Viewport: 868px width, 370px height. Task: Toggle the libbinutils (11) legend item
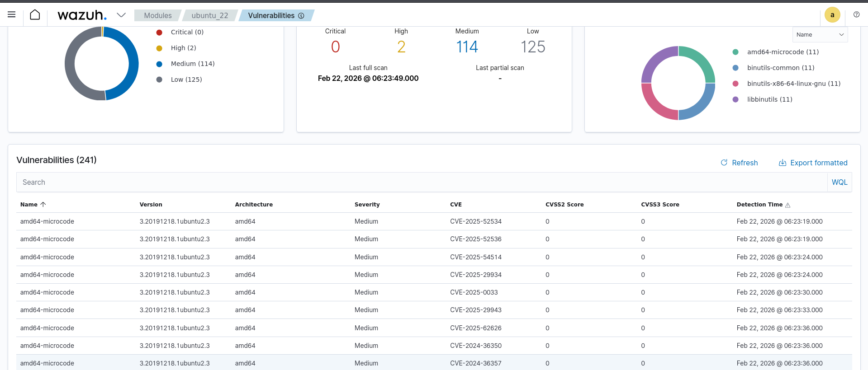click(x=762, y=99)
